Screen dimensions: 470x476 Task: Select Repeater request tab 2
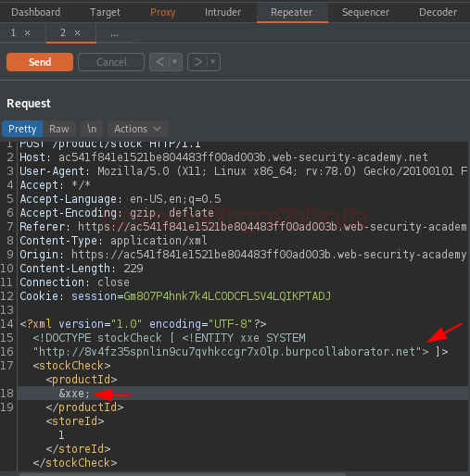[x=63, y=32]
